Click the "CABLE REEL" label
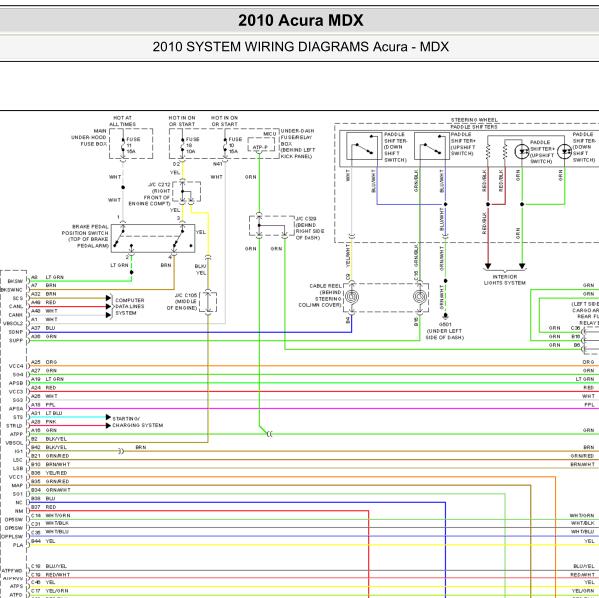 320,295
